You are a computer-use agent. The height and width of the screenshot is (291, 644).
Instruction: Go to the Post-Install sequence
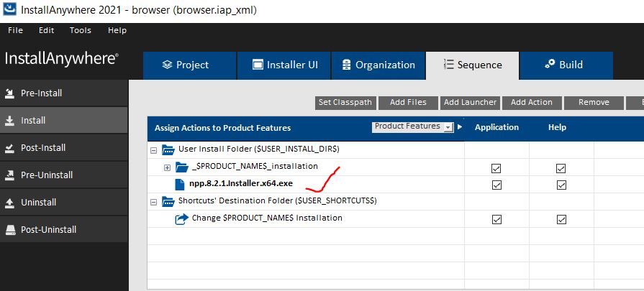pos(63,148)
